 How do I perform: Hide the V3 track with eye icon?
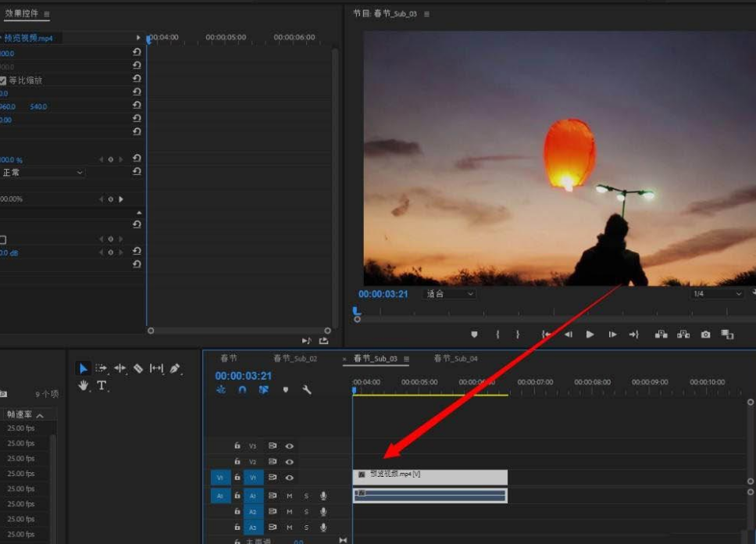[x=290, y=446]
